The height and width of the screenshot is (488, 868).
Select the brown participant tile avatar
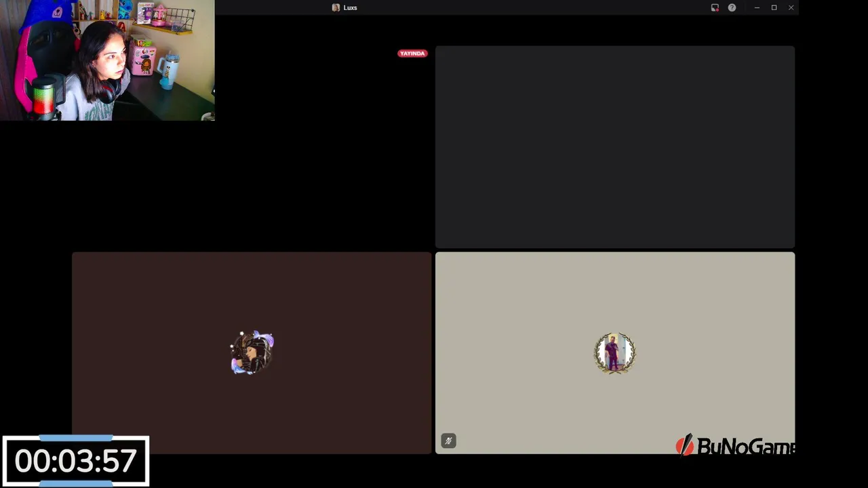point(252,352)
